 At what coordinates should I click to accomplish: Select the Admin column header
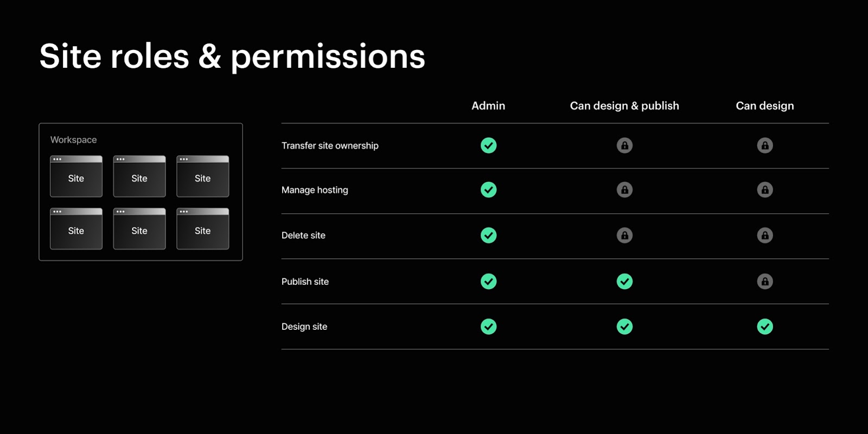coord(488,106)
